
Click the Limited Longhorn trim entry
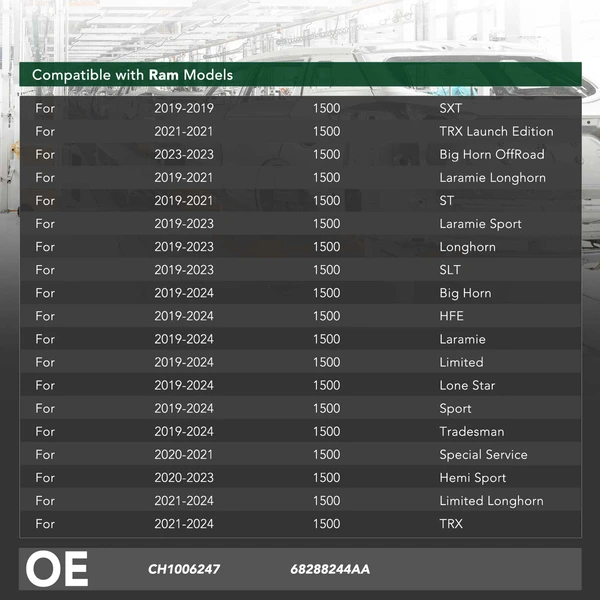pos(491,500)
